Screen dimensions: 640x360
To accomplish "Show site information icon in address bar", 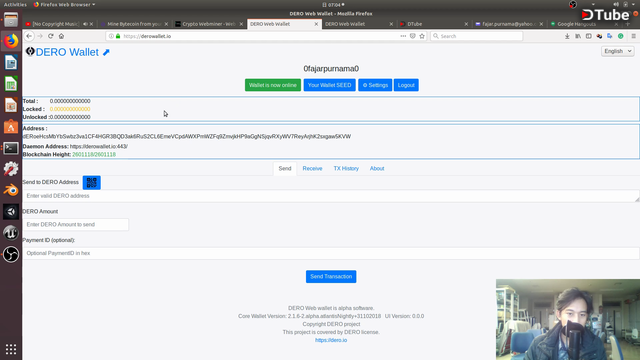I will click(111, 36).
